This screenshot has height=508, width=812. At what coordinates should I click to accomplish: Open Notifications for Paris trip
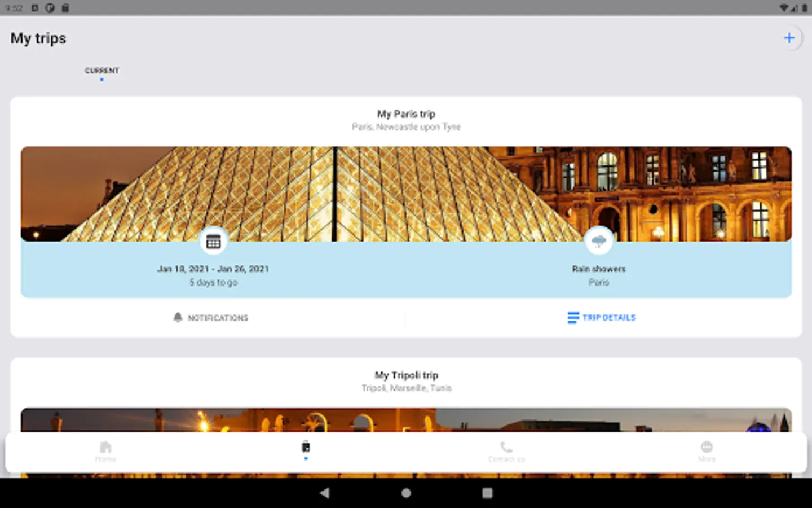point(210,318)
